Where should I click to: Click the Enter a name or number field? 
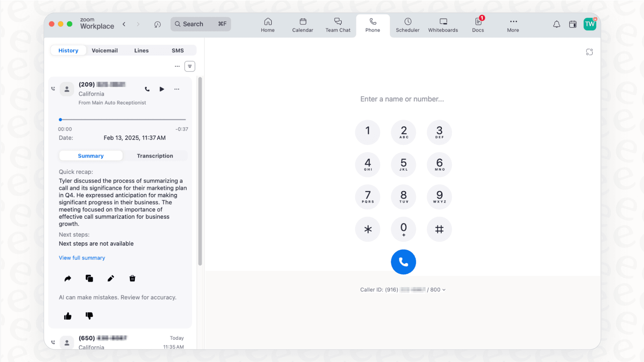pyautogui.click(x=402, y=99)
